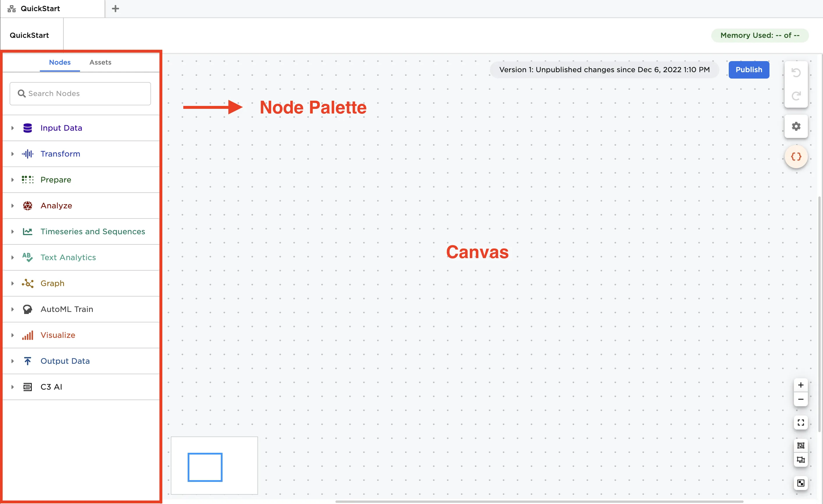Click the undo arrow icon

coord(796,73)
